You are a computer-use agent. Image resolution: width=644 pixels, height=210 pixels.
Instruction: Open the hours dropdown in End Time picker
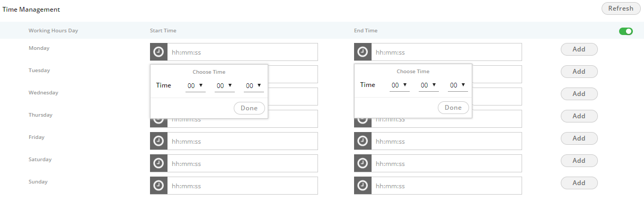400,85
